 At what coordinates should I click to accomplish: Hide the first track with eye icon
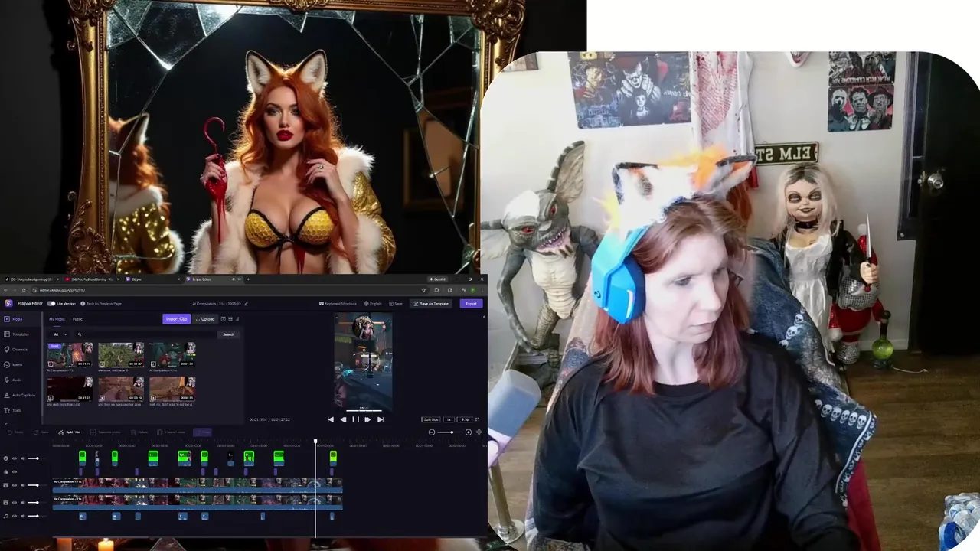pos(15,458)
